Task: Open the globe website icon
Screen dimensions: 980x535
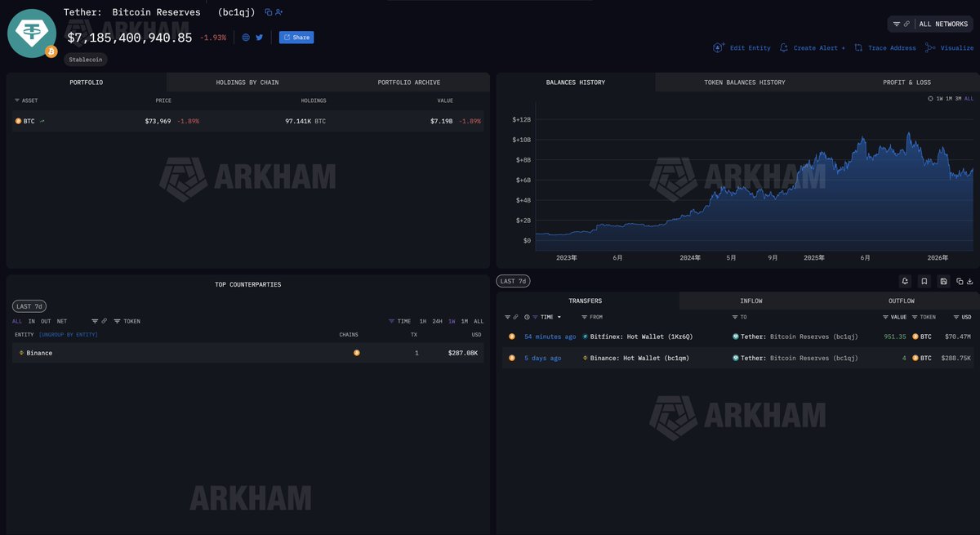Action: pyautogui.click(x=246, y=38)
